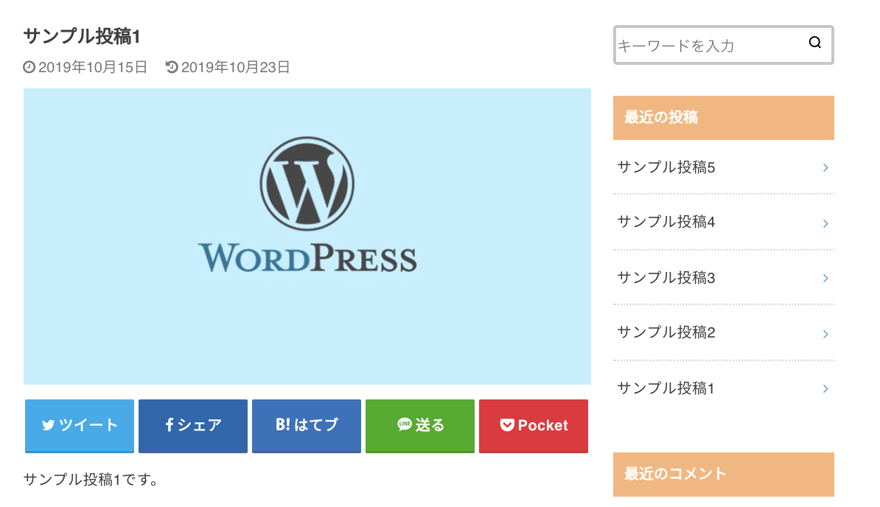Click the clock icon beside published date

pyautogui.click(x=29, y=68)
